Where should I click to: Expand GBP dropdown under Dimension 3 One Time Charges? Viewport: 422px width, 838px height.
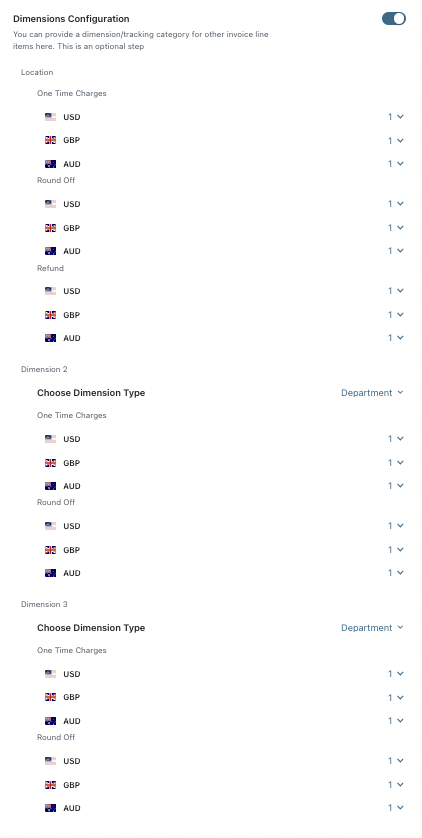(396, 697)
